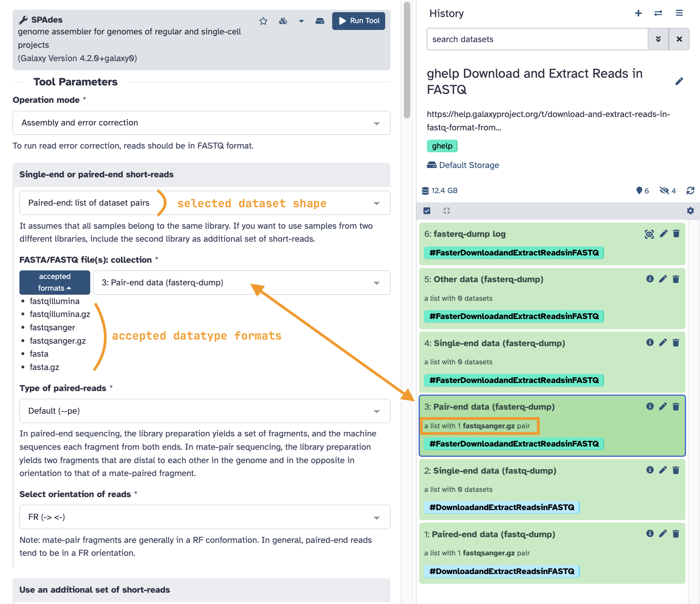Open the Operation mode dropdown
This screenshot has width=700, height=604.
(x=201, y=123)
